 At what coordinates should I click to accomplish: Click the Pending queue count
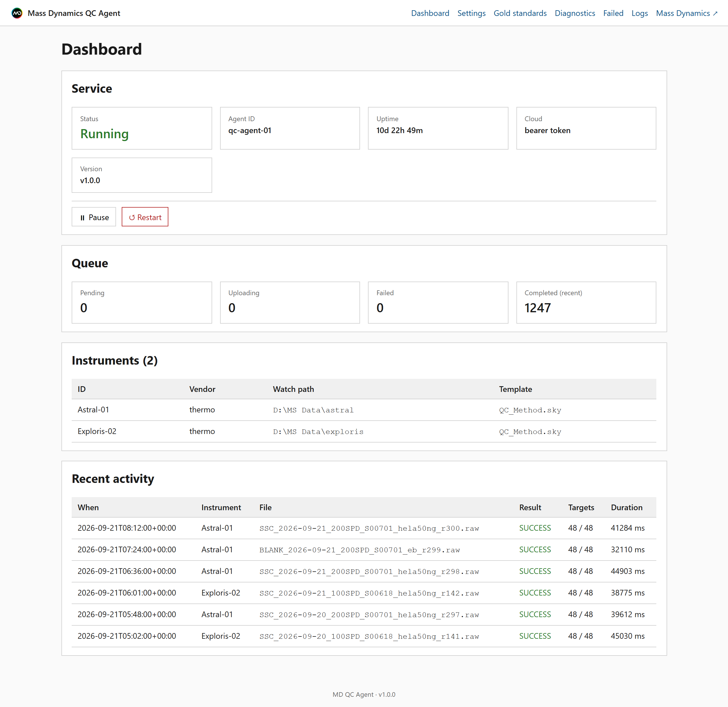click(x=84, y=308)
